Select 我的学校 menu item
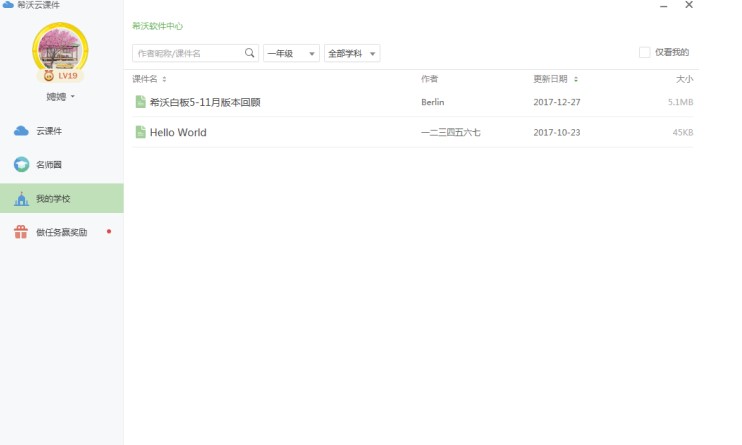Screen dimensions: 742x445 point(62,198)
